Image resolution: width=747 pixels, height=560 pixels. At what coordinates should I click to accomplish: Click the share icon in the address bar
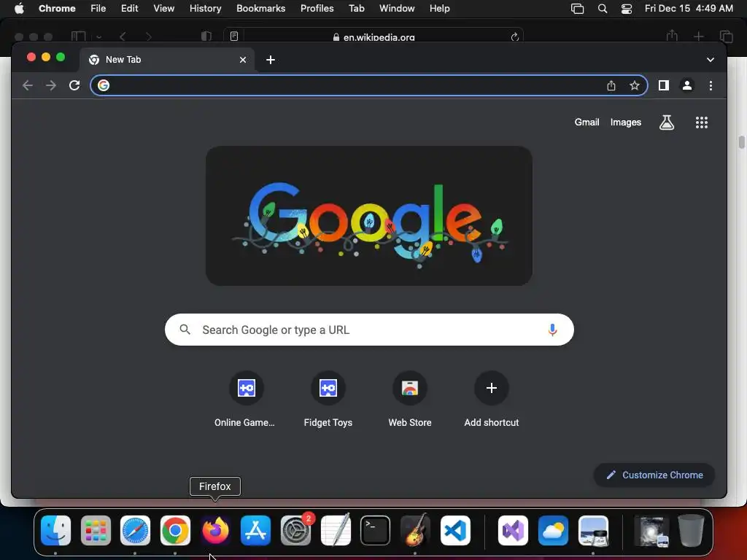pos(611,85)
